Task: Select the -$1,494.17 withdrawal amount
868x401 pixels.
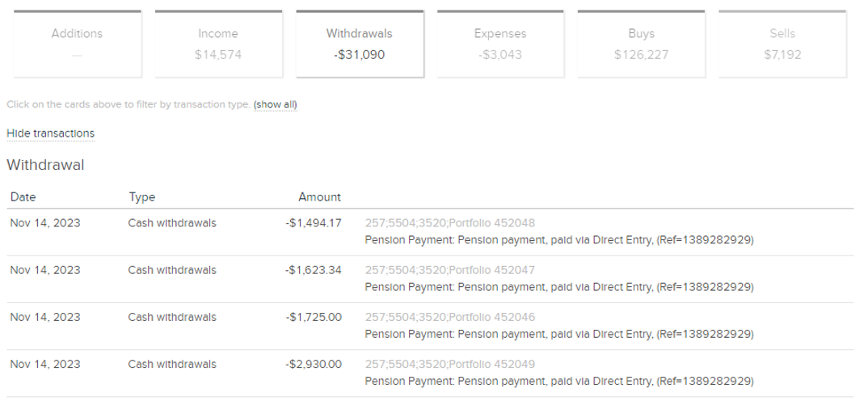Action: tap(314, 223)
